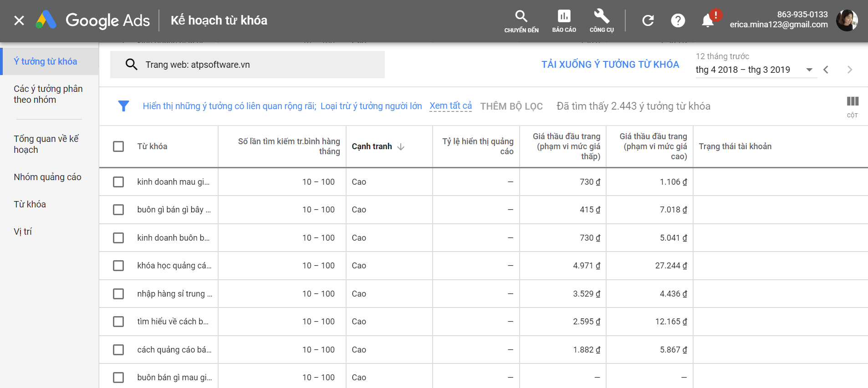Image resolution: width=868 pixels, height=388 pixels.
Task: Check the box for buôn bán gì mau gi…
Action: coord(118,378)
